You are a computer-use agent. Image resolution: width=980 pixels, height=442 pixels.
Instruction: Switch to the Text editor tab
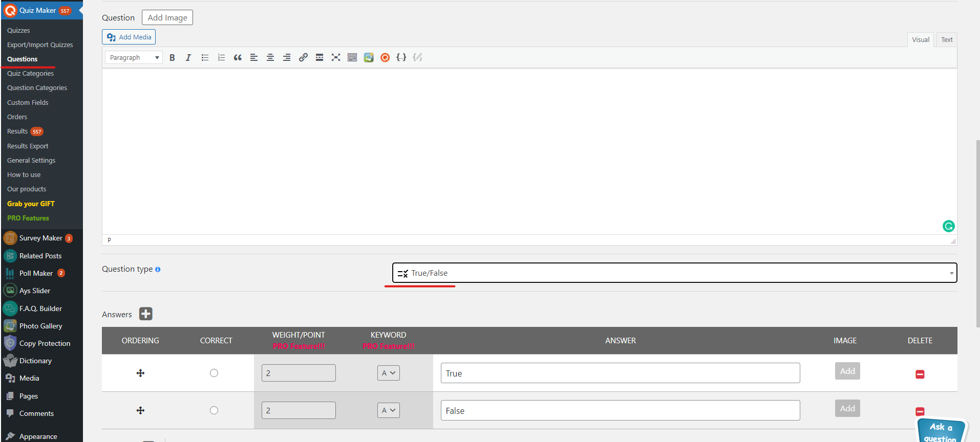point(947,39)
